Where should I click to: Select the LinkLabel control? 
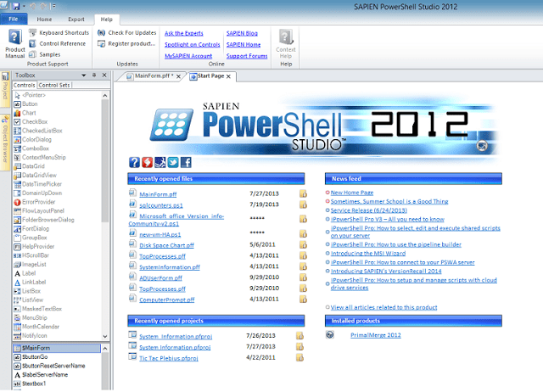coord(31,283)
